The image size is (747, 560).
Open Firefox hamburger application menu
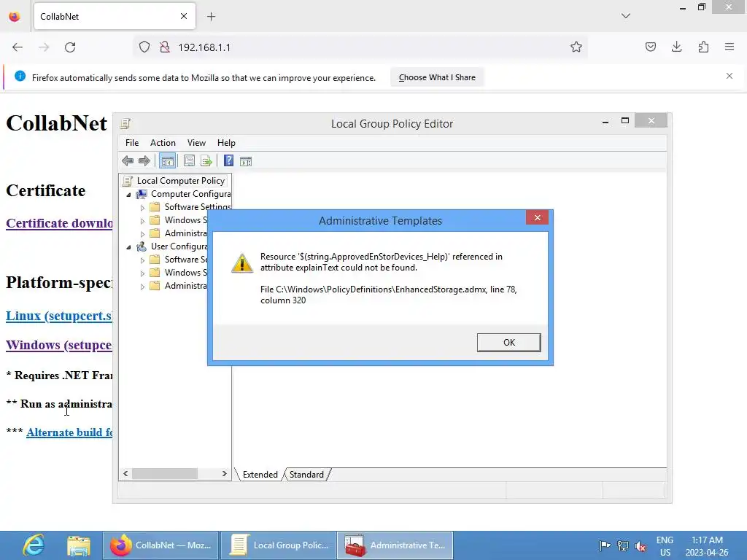click(x=729, y=47)
